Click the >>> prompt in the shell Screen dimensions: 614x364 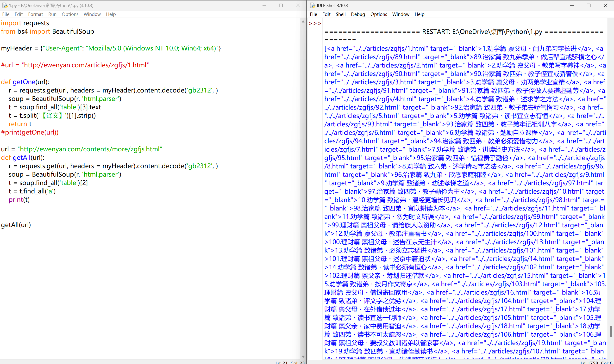click(x=315, y=24)
